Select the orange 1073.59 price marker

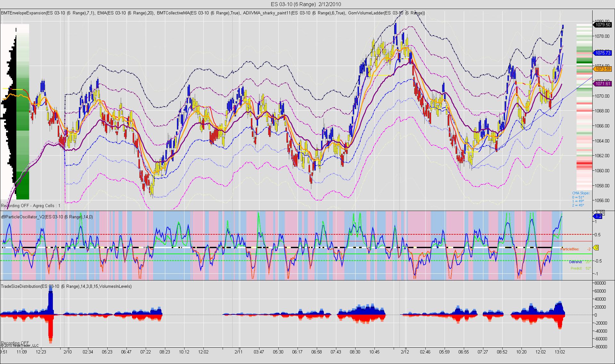click(x=603, y=69)
